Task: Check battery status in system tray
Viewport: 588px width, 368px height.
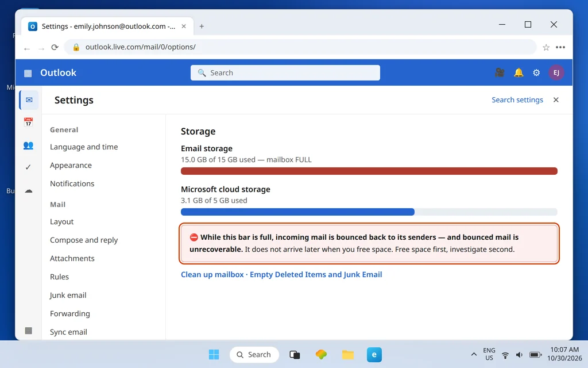Action: 536,355
